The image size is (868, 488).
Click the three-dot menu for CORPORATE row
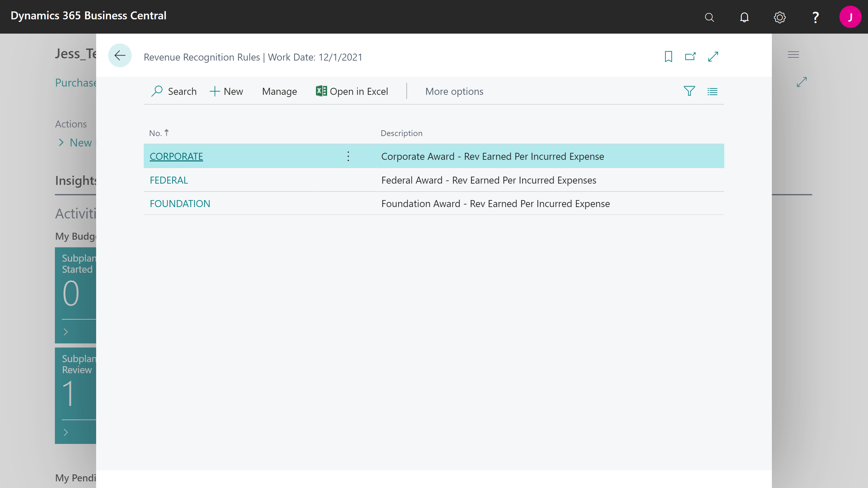[348, 156]
